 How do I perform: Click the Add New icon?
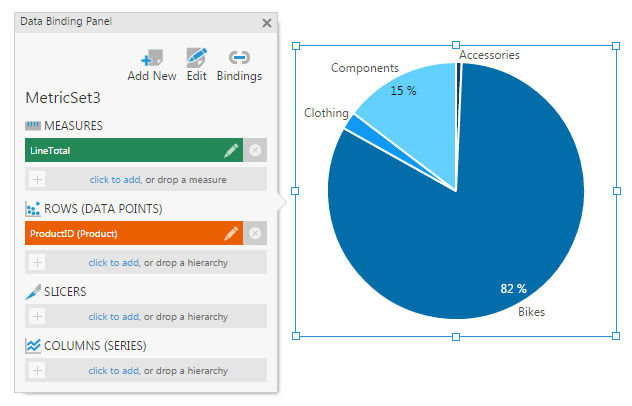(x=152, y=58)
